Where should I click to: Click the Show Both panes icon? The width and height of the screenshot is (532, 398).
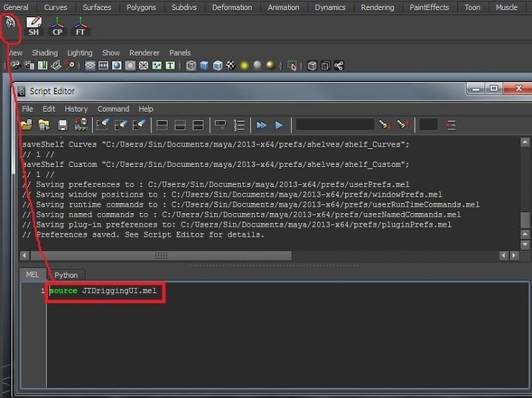click(x=198, y=125)
